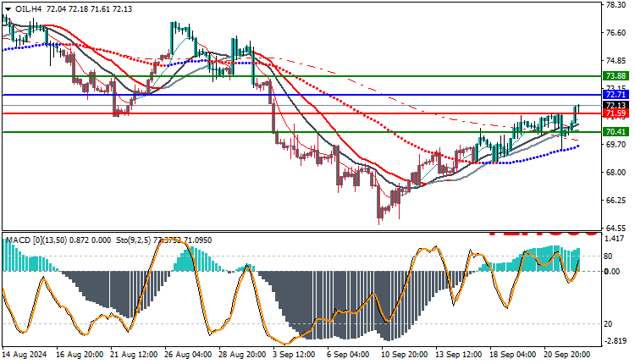
Task: Click the -2.819 indicator scale value
Action: (x=615, y=341)
